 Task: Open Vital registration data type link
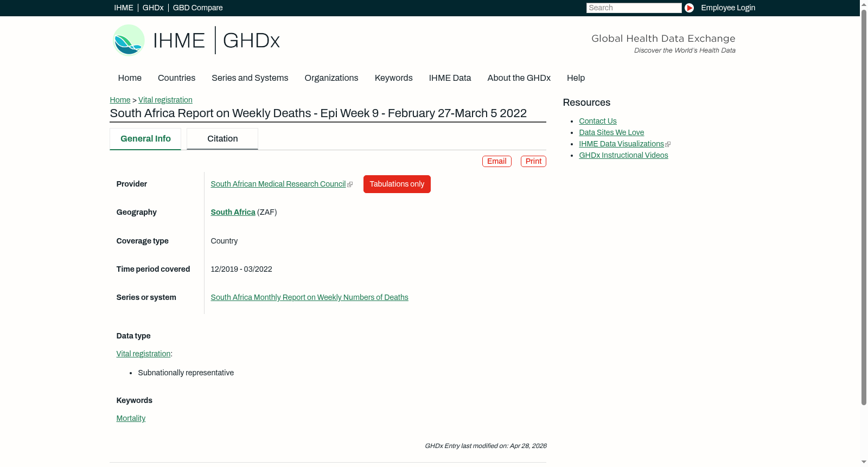(x=143, y=354)
